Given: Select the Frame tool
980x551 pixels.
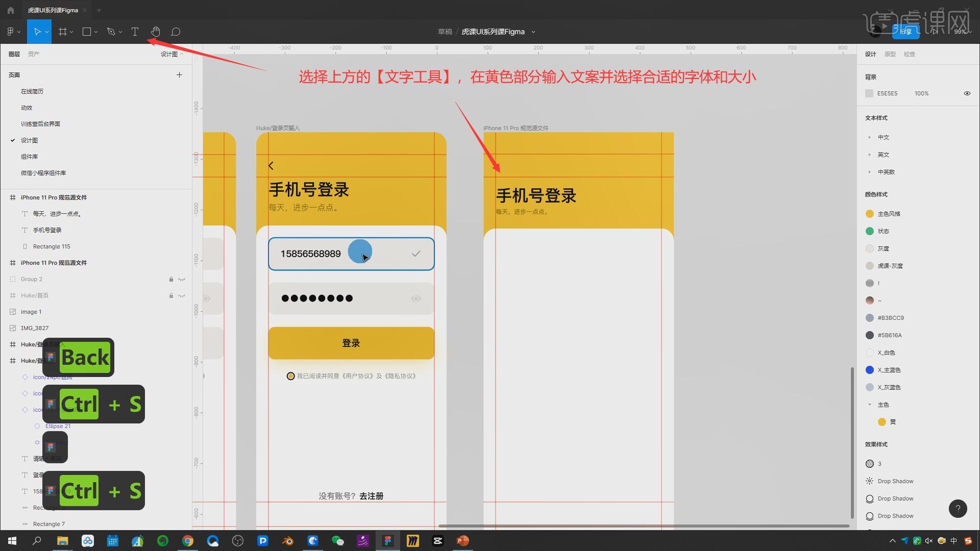Looking at the screenshot, I should (63, 32).
